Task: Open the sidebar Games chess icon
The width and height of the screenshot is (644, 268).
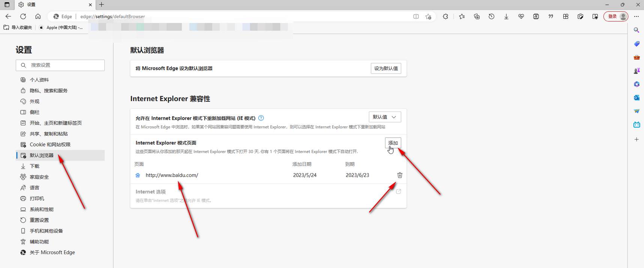Action: click(636, 71)
